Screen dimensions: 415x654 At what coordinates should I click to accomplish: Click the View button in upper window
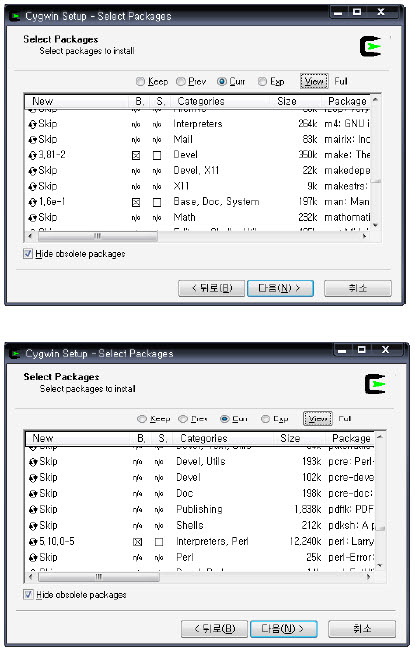(314, 81)
